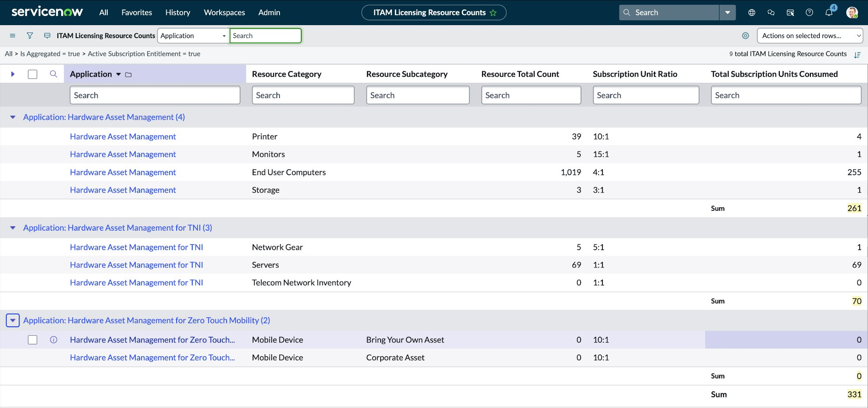Open Hardware Asset Management Monitors record

point(123,154)
